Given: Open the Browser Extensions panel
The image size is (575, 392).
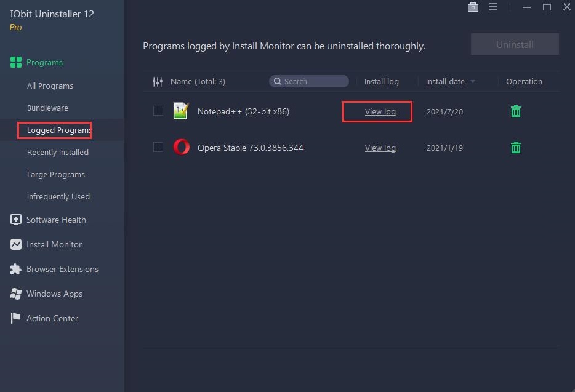Looking at the screenshot, I should pos(62,269).
